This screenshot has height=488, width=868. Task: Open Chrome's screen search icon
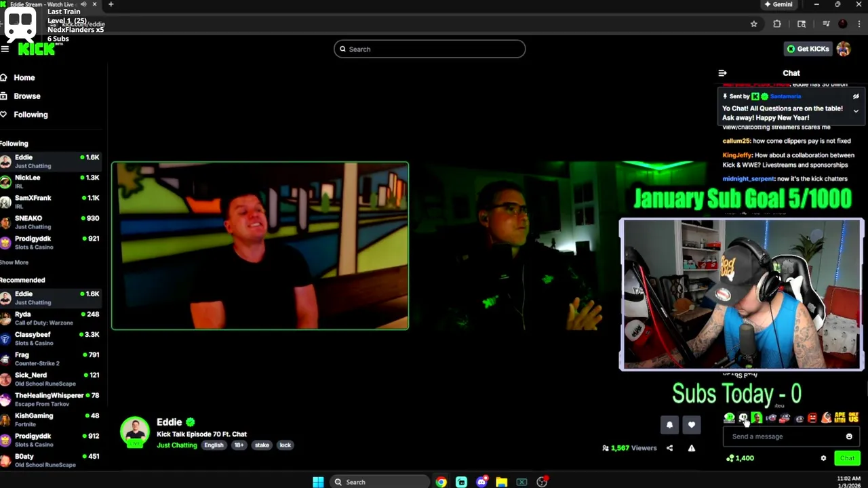(x=802, y=24)
